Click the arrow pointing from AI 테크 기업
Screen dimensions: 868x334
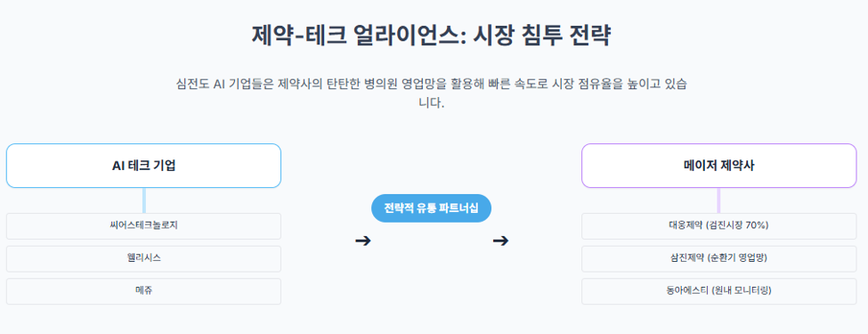click(x=362, y=241)
